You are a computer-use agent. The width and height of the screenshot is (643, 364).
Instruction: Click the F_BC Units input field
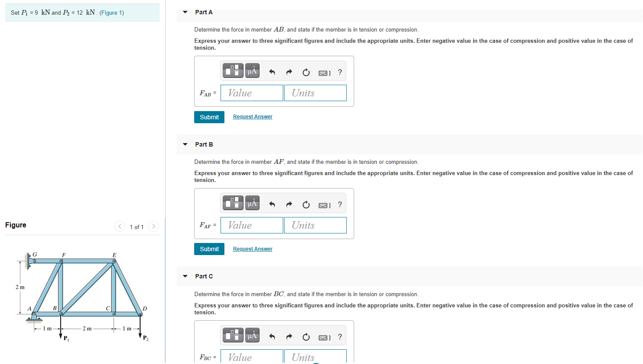click(315, 356)
